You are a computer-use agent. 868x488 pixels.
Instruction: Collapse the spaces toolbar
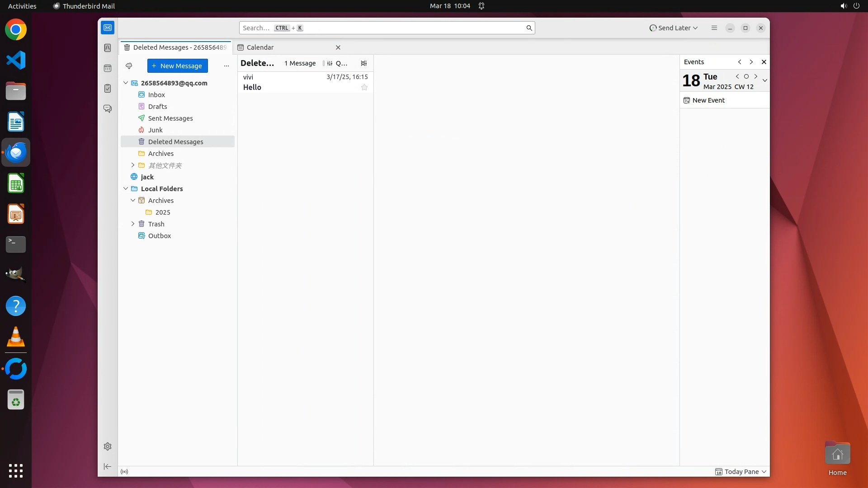click(108, 466)
